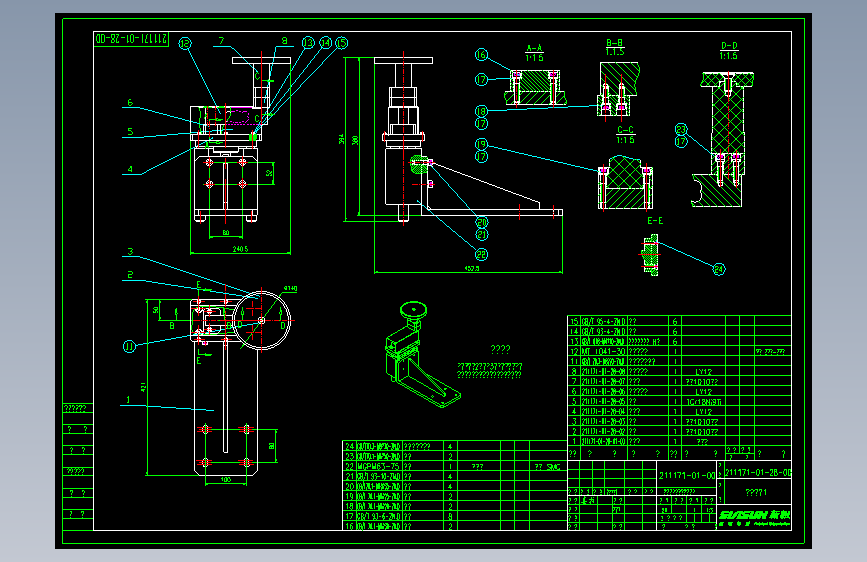This screenshot has width=867, height=562.
Task: Click the C-C section label
Action: point(625,134)
